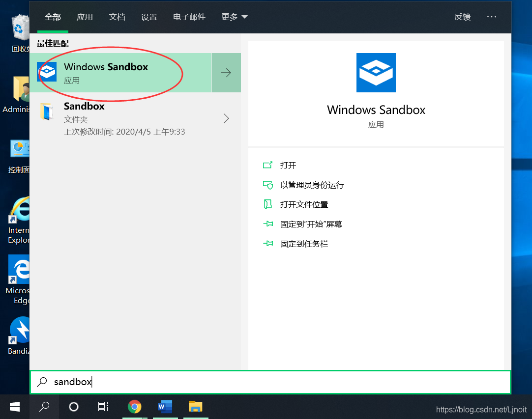The height and width of the screenshot is (419, 532).
Task: Click the Sandbox folder icon
Action: (47, 112)
